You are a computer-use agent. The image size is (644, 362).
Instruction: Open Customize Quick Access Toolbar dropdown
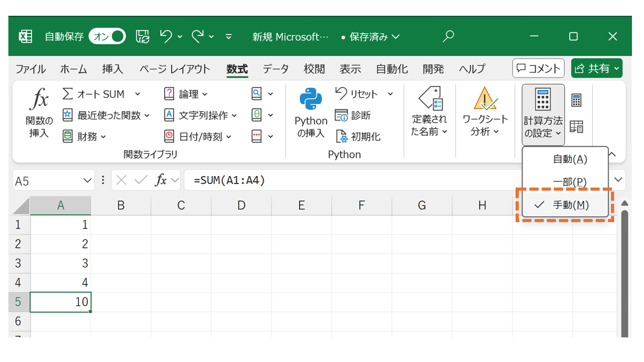pos(228,37)
